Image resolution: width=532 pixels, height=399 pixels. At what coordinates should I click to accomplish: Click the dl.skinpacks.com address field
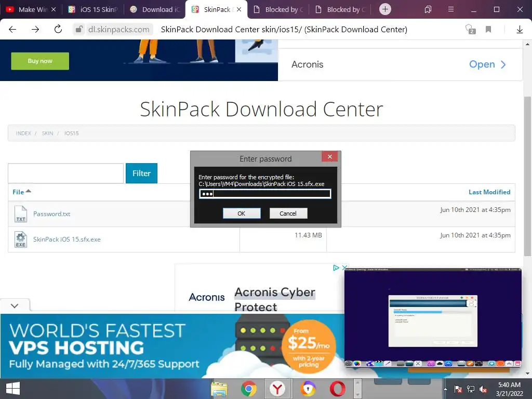(x=119, y=30)
